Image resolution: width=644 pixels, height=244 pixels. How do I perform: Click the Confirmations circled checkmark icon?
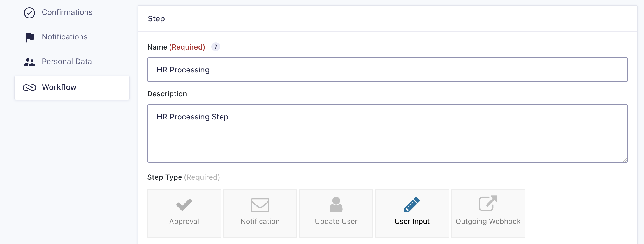click(x=29, y=13)
